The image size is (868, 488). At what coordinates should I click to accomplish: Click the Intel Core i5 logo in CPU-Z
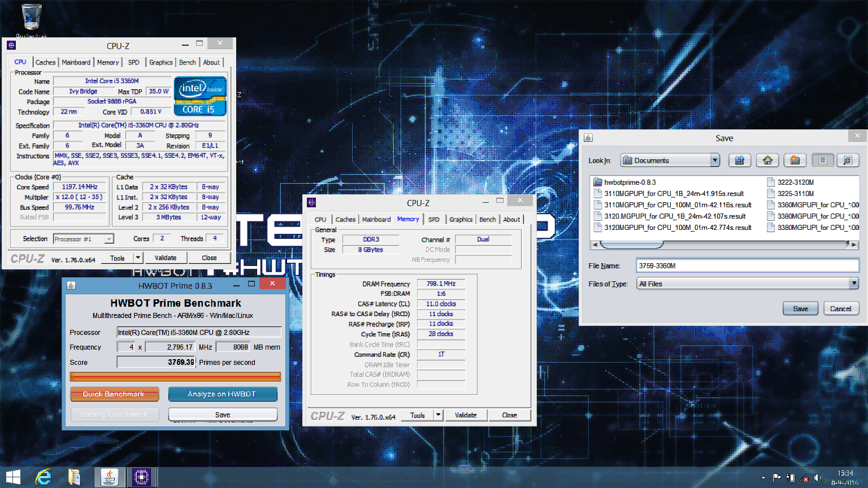pos(200,96)
